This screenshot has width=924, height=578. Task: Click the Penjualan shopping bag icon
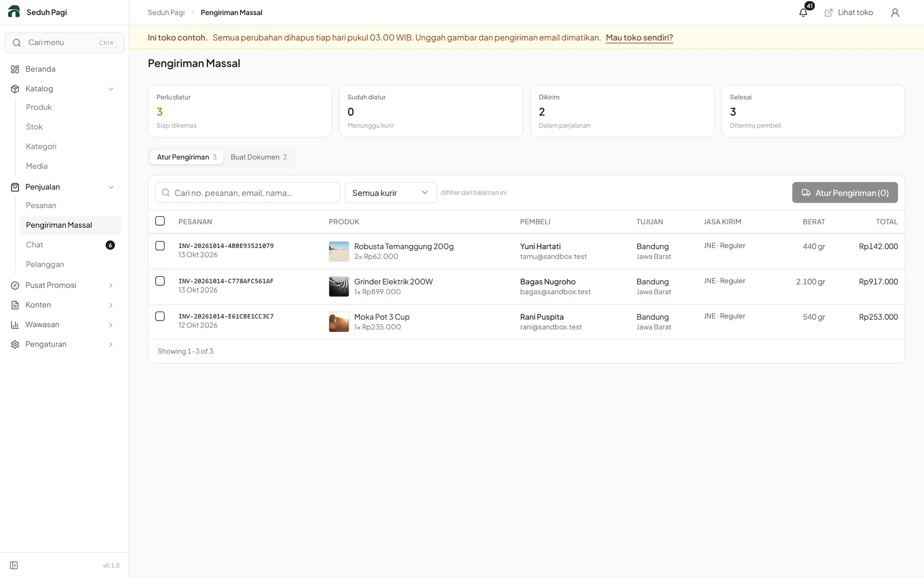point(15,187)
